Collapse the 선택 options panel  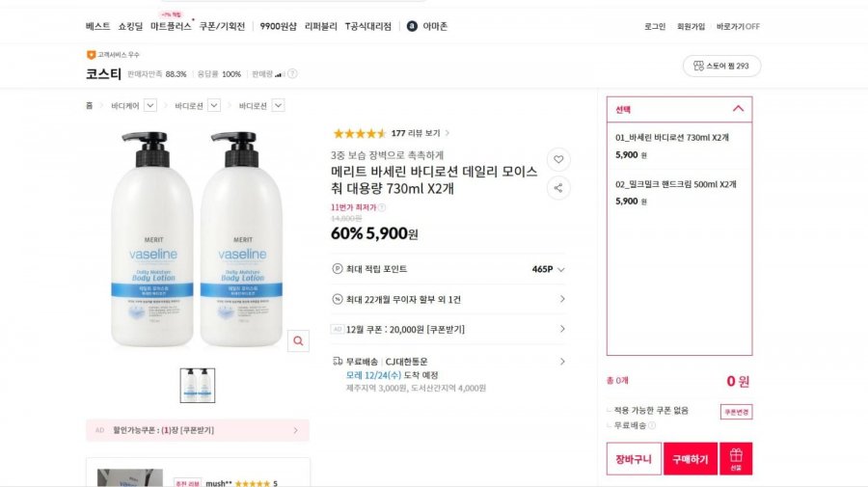click(x=738, y=109)
